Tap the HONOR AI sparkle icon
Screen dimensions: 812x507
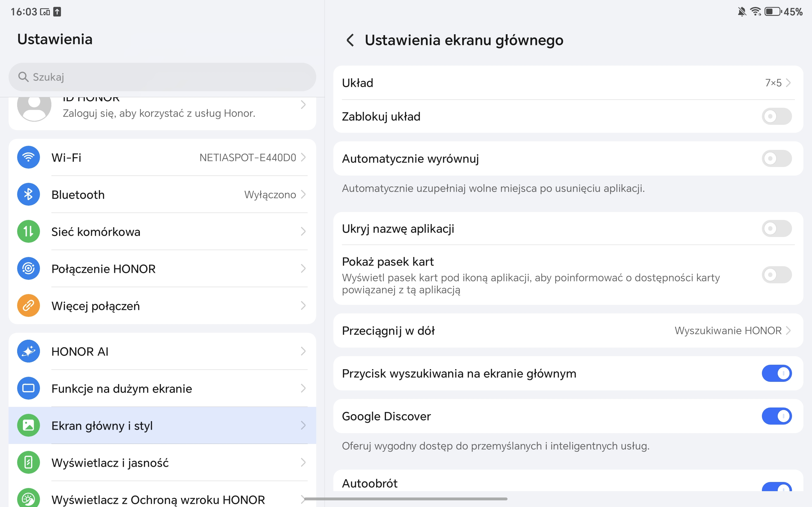tap(29, 351)
